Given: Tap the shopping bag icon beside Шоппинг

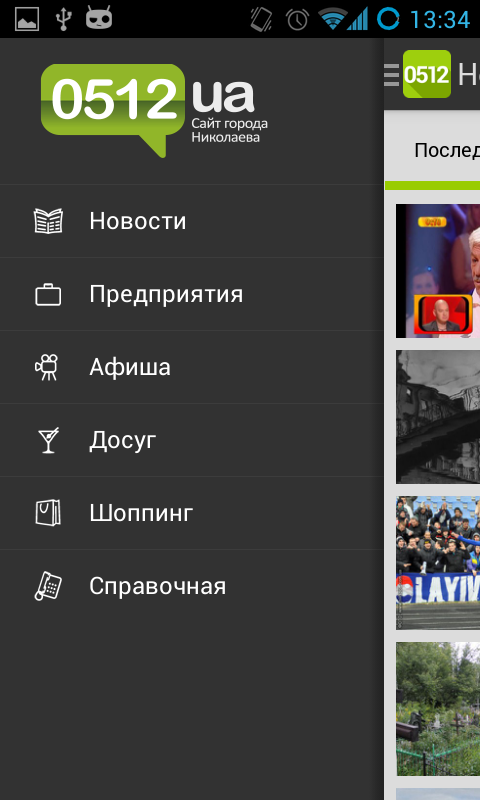Looking at the screenshot, I should click(x=48, y=513).
